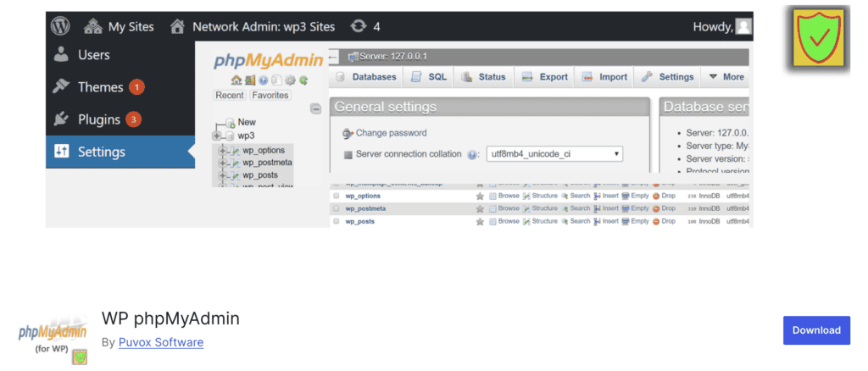Click the blue Download button
868x371 pixels.
(x=816, y=330)
